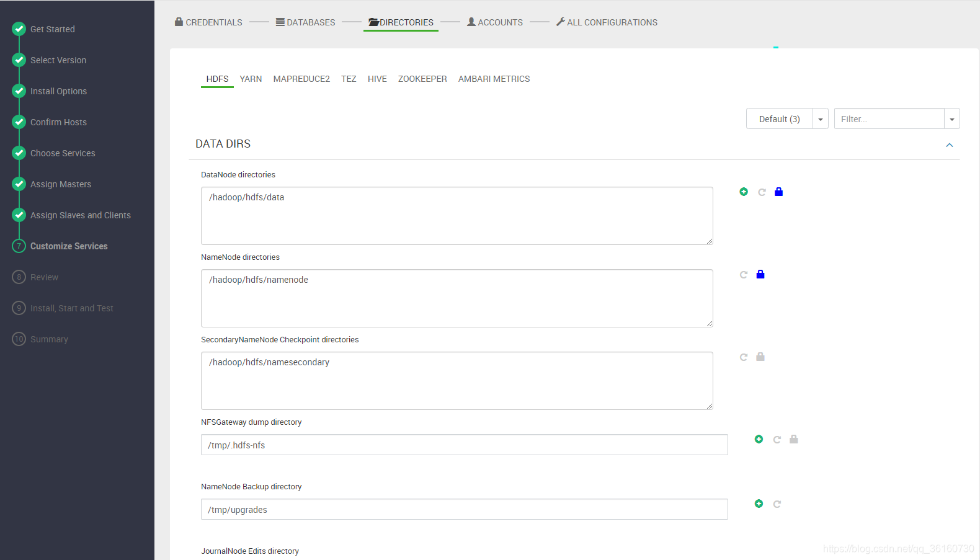The height and width of the screenshot is (560, 980).
Task: Click the Review step label
Action: click(45, 277)
